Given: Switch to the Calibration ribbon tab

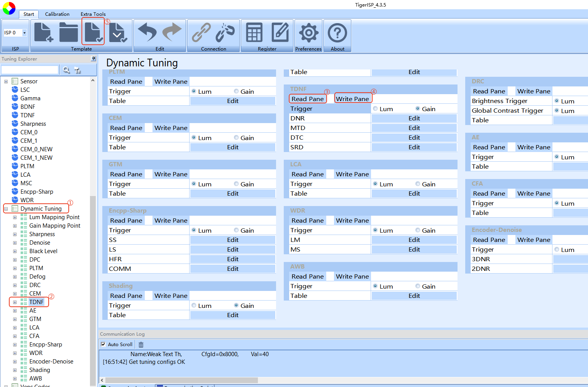Looking at the screenshot, I should [x=57, y=14].
